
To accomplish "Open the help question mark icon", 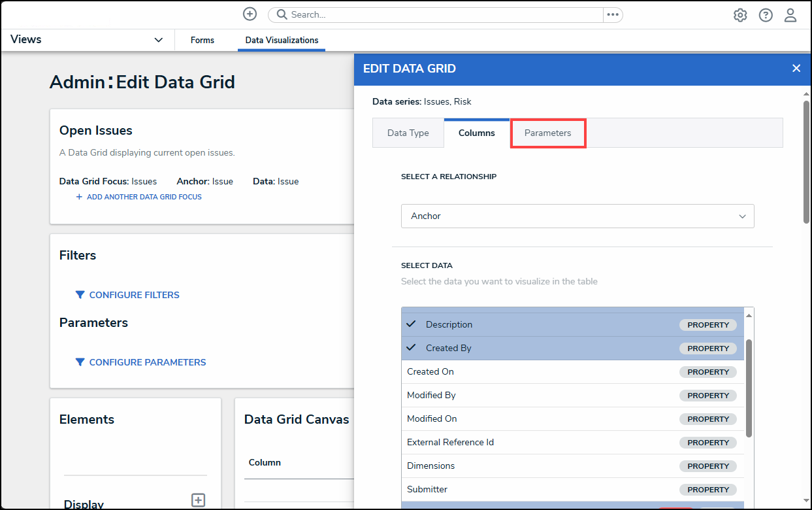I will (x=765, y=15).
